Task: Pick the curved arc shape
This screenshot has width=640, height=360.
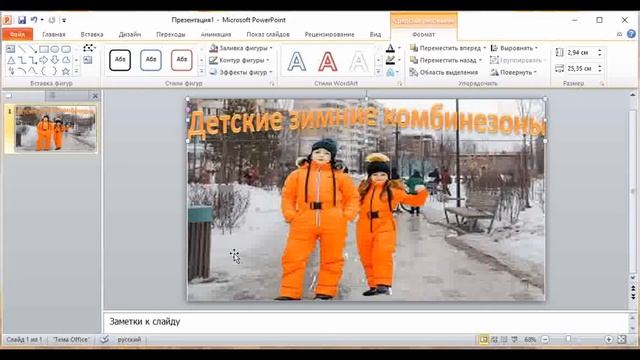Action: point(22,71)
